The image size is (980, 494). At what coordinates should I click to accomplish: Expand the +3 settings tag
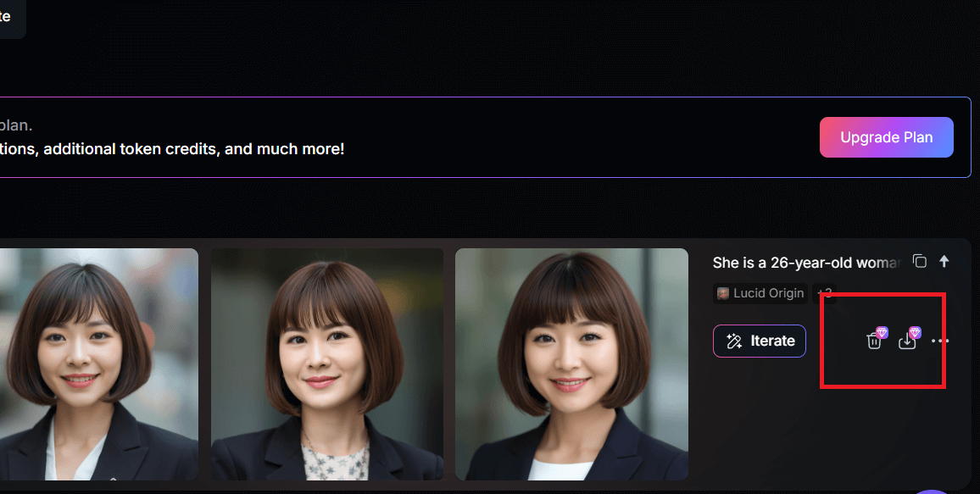[824, 293]
